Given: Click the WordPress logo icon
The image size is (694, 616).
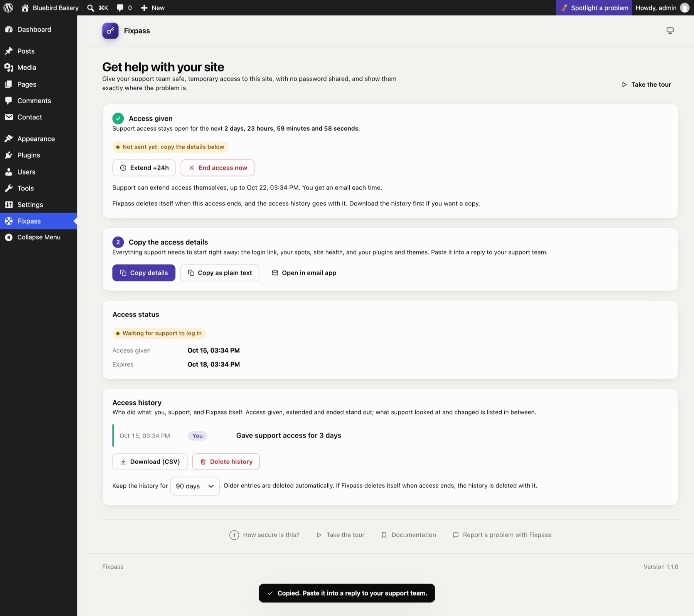Looking at the screenshot, I should click(8, 8).
